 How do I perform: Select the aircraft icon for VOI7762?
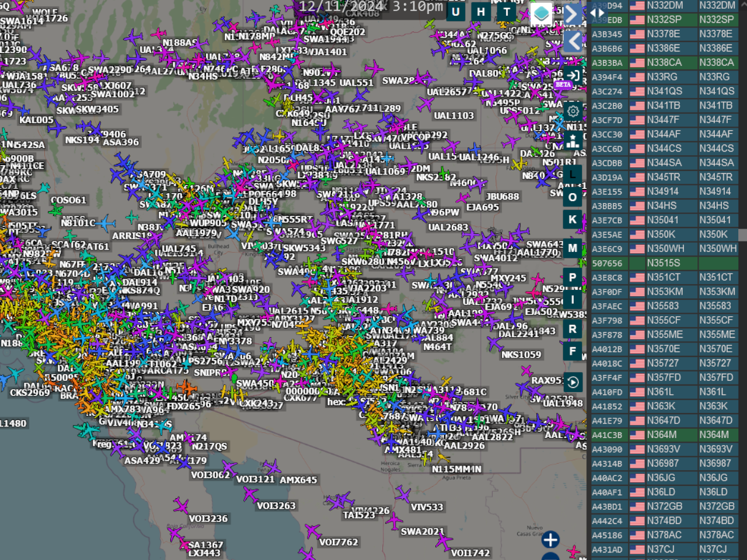[313, 531]
